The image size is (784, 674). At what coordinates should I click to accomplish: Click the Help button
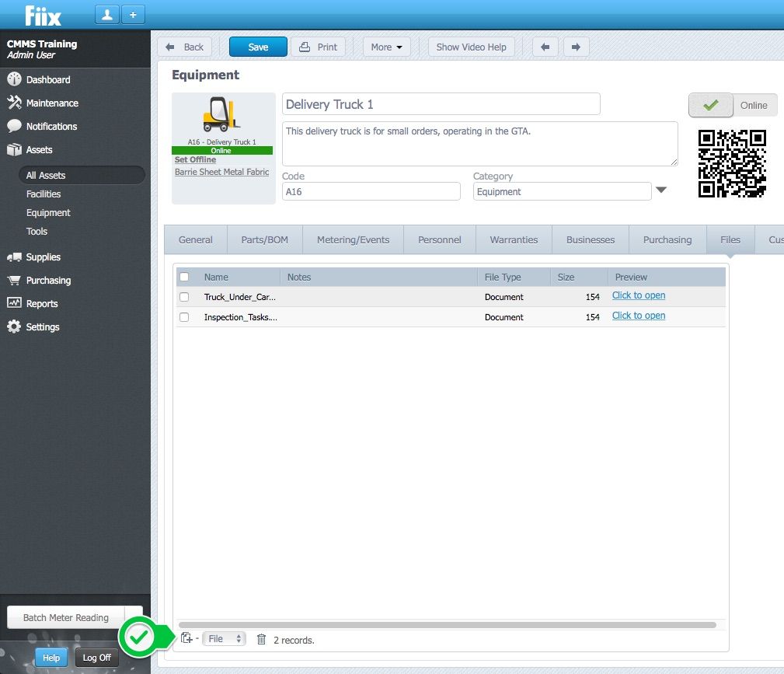[51, 658]
